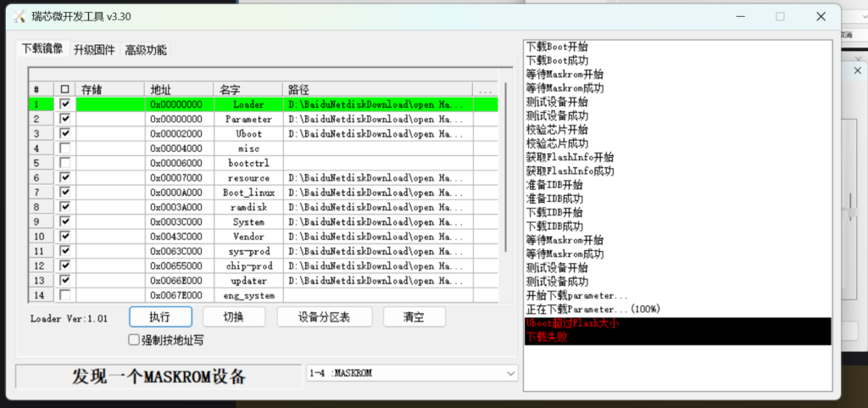Viewport: 868px width, 408px height.
Task: Switch to the 升级固件 tab
Action: [93, 50]
